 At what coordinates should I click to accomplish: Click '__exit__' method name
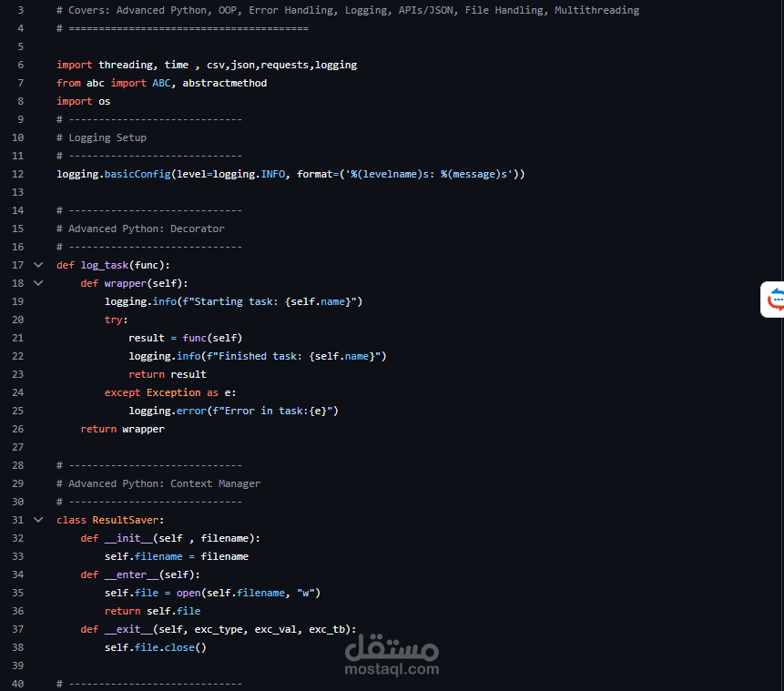pos(128,629)
